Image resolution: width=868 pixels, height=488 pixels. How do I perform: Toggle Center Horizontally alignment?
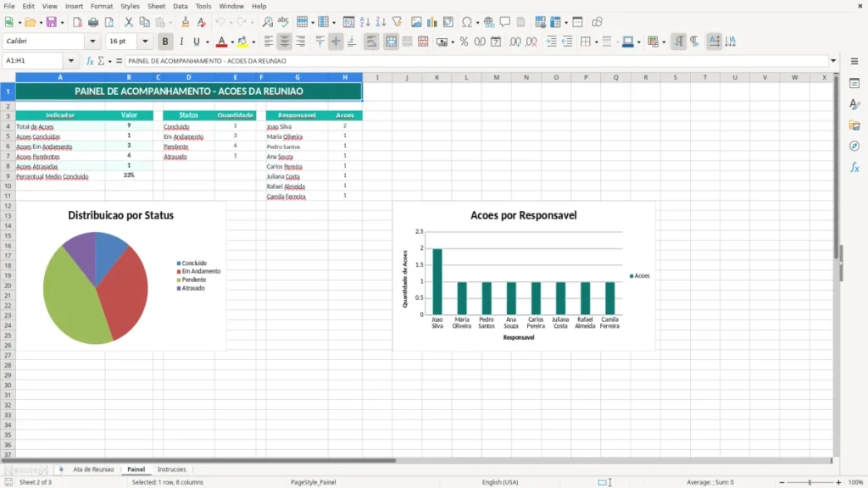285,42
